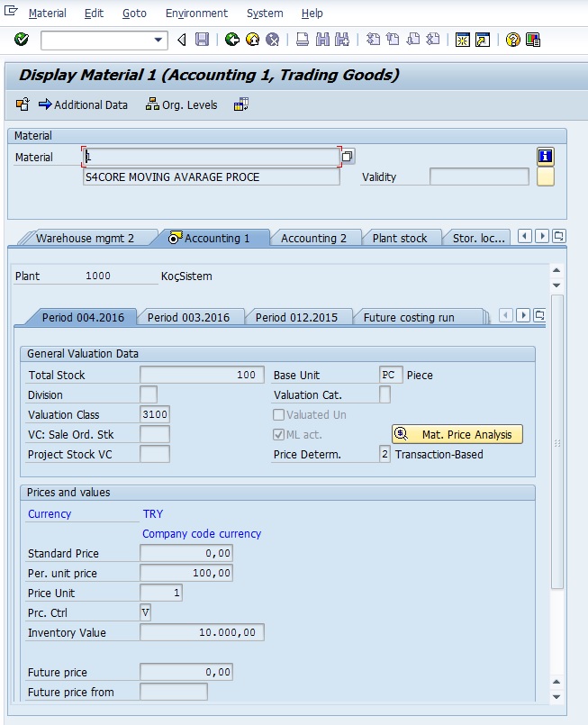Click the green Back arrow icon
The image size is (588, 725).
pyautogui.click(x=232, y=40)
